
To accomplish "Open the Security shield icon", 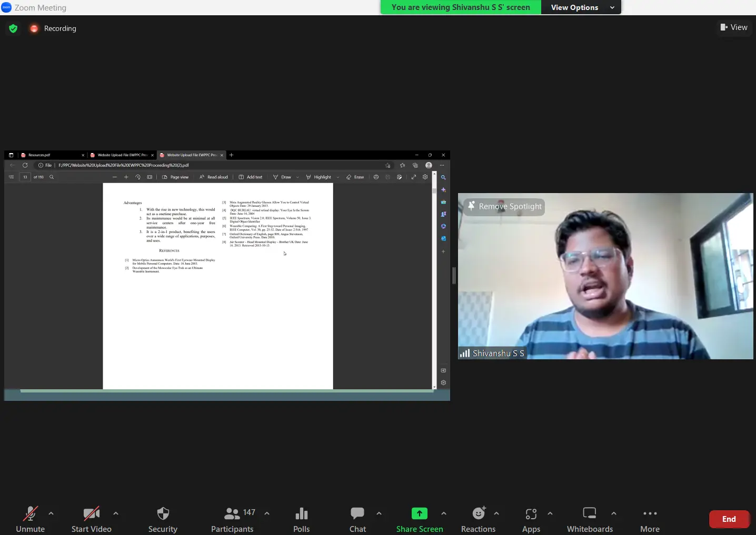I will click(x=163, y=519).
